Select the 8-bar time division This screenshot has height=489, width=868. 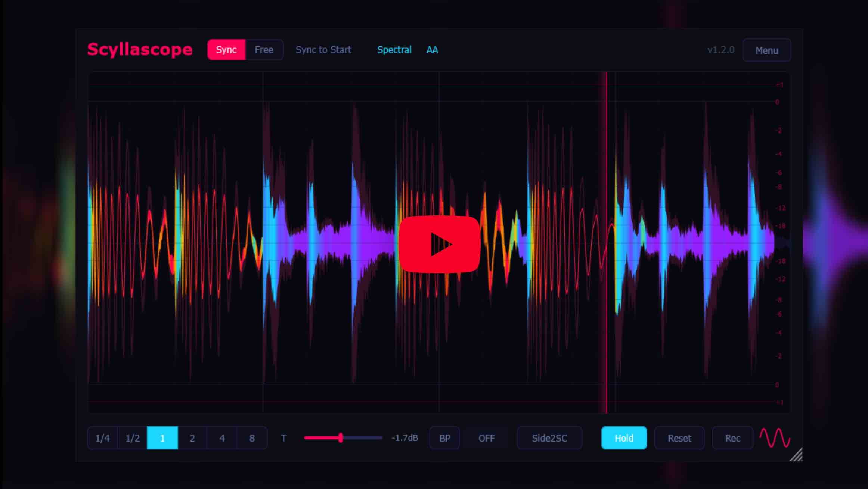pyautogui.click(x=252, y=438)
